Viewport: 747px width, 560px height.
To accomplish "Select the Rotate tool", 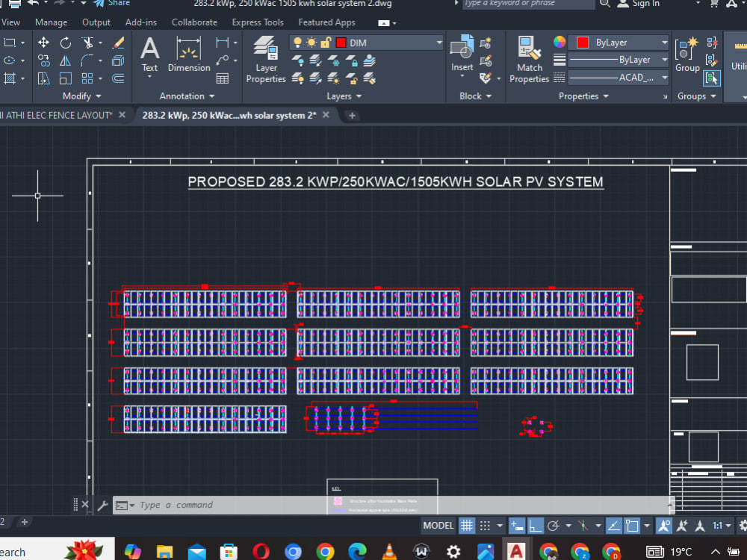I will (65, 43).
